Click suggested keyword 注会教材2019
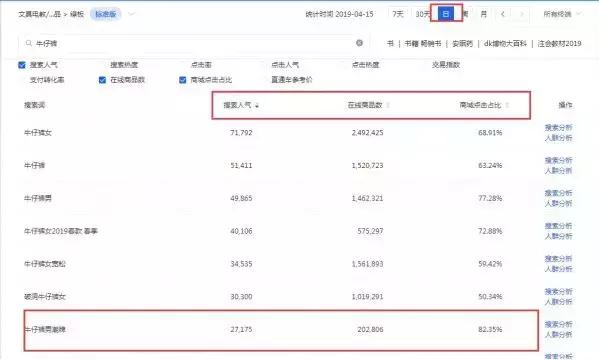599x360 pixels. click(x=559, y=44)
